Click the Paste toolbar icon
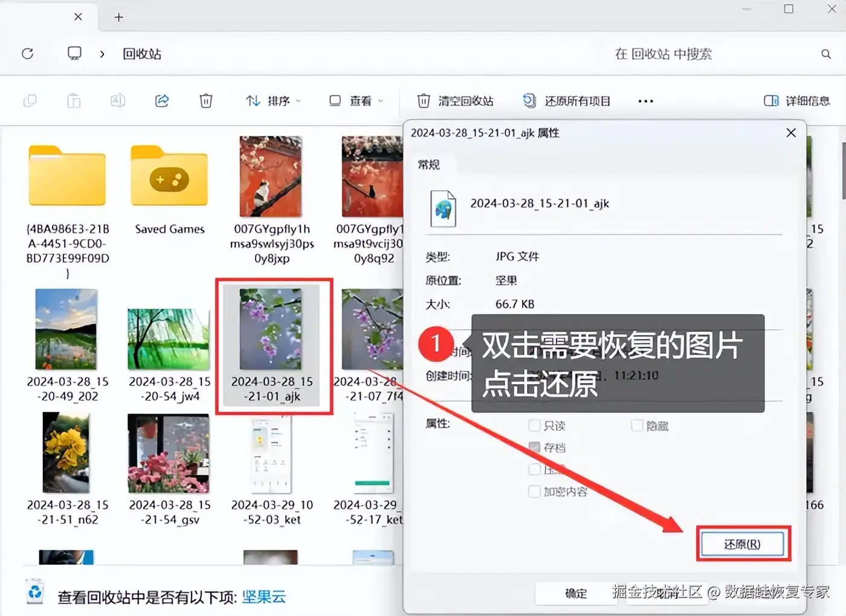The image size is (846, 616). click(x=74, y=100)
